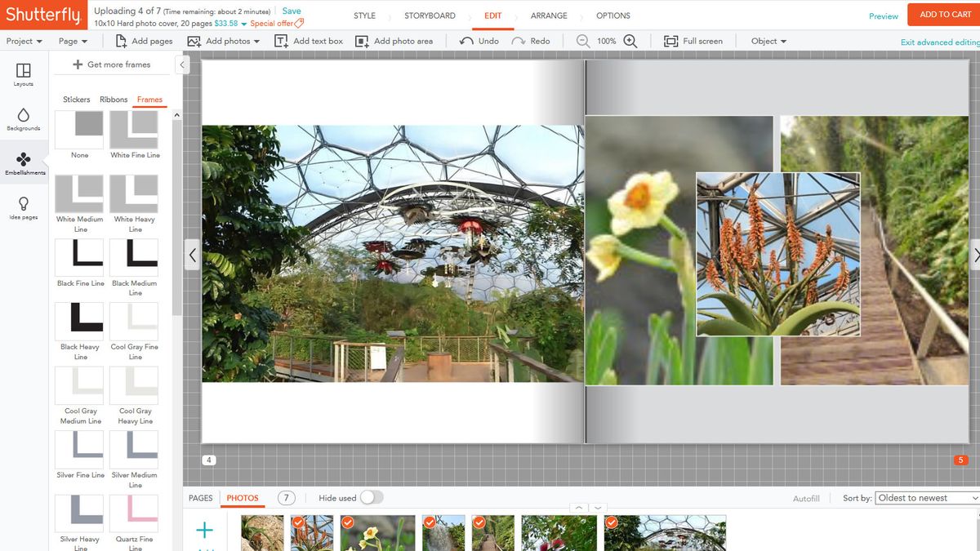Expand the photo tray upward arrow
The width and height of the screenshot is (980, 551).
pos(579,508)
